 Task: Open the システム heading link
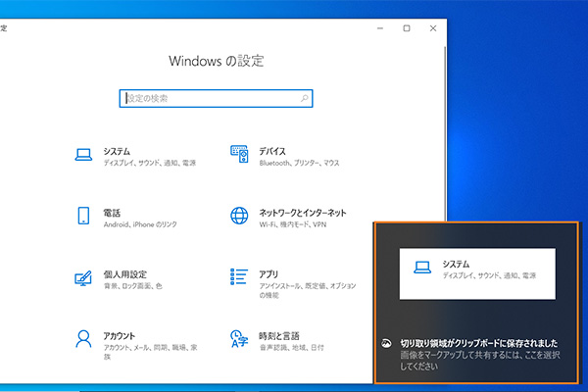click(117, 151)
